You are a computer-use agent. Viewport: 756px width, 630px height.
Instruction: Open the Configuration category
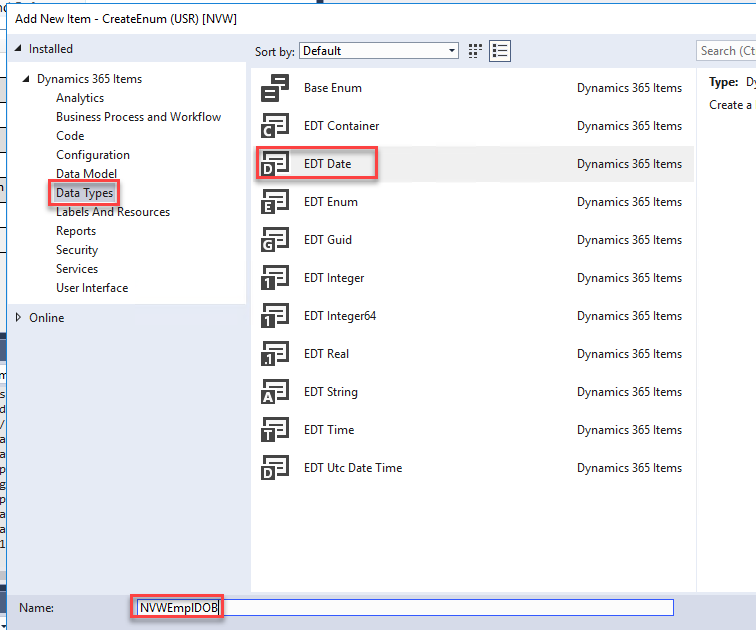93,155
